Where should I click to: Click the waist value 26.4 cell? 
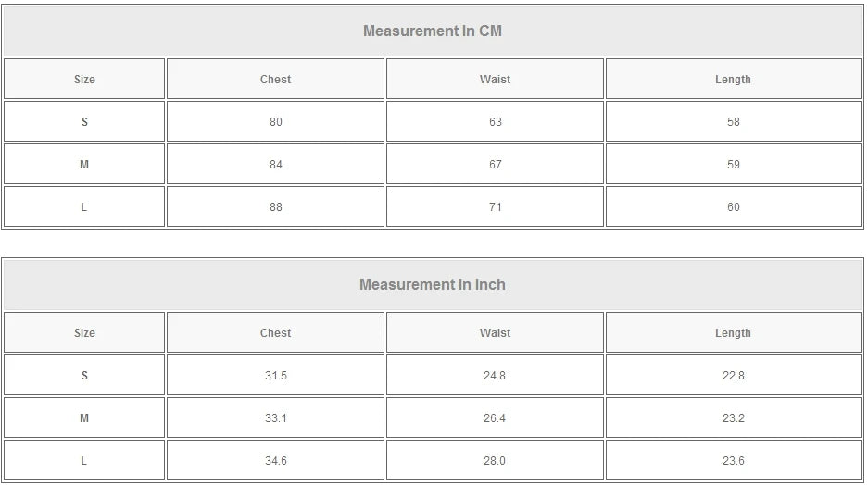495,418
